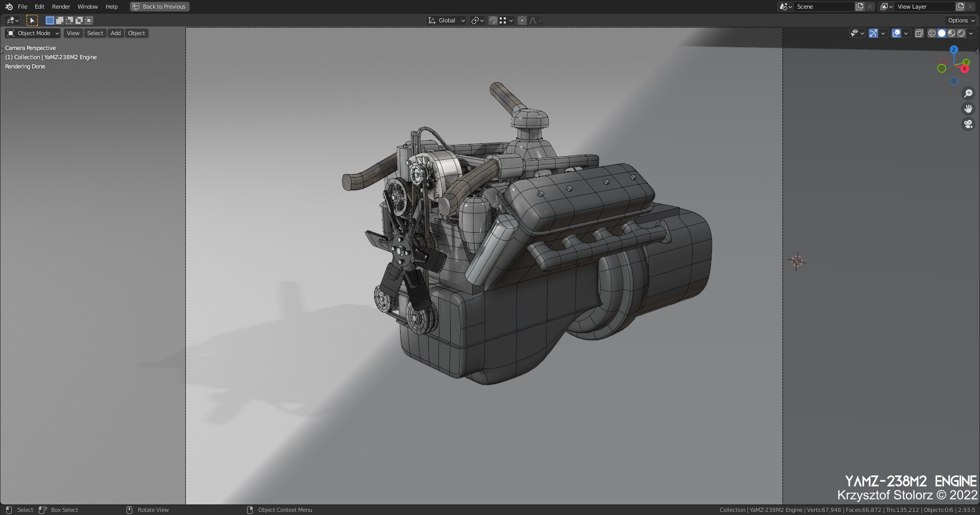Toggle snapping with the magnet icon

(x=492, y=20)
